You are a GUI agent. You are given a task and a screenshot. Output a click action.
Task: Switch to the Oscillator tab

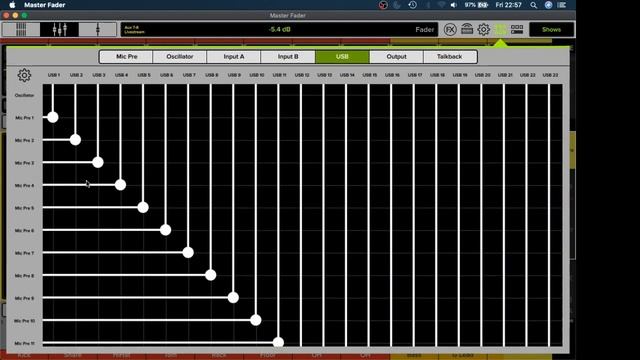coord(180,57)
